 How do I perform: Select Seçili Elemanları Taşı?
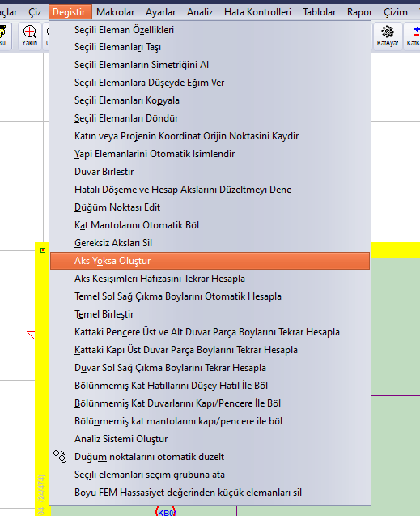coord(210,47)
